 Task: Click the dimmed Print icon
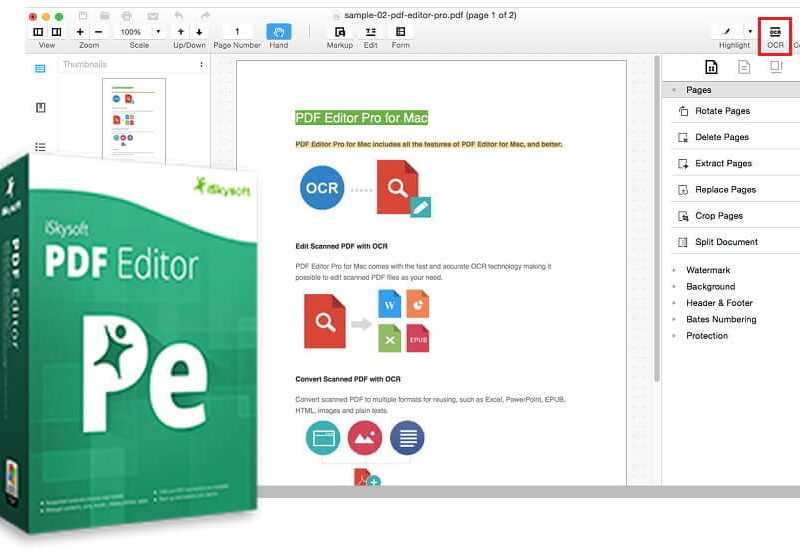click(127, 16)
